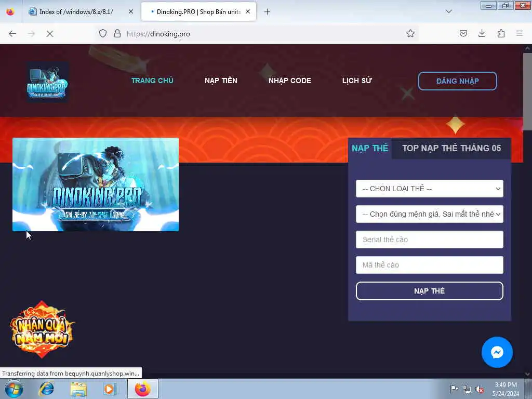This screenshot has height=399, width=532.
Task: Expand the list all tabs chevron
Action: pos(449,11)
